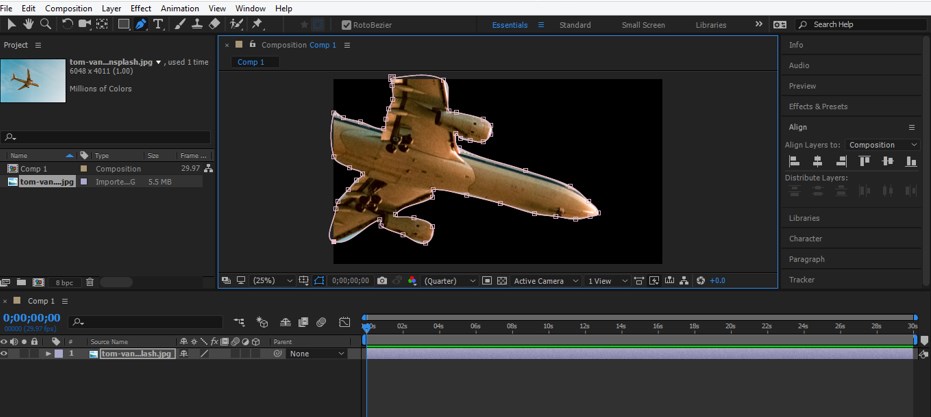Open Align Layers to Composition dropdown

coord(882,145)
